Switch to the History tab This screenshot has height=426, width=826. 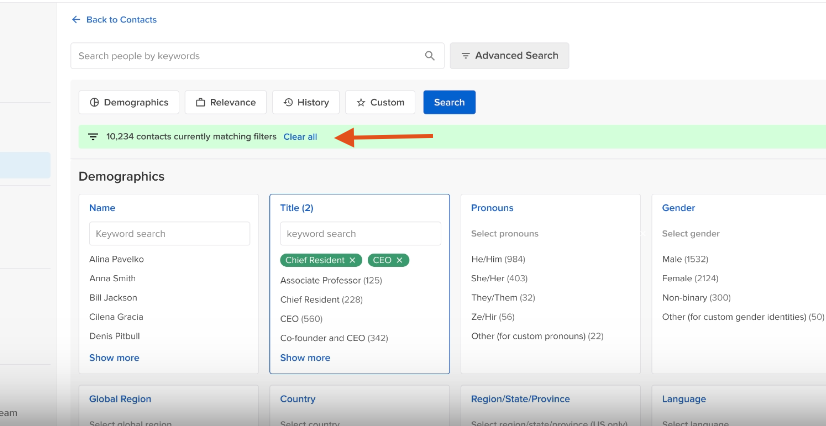(x=306, y=102)
